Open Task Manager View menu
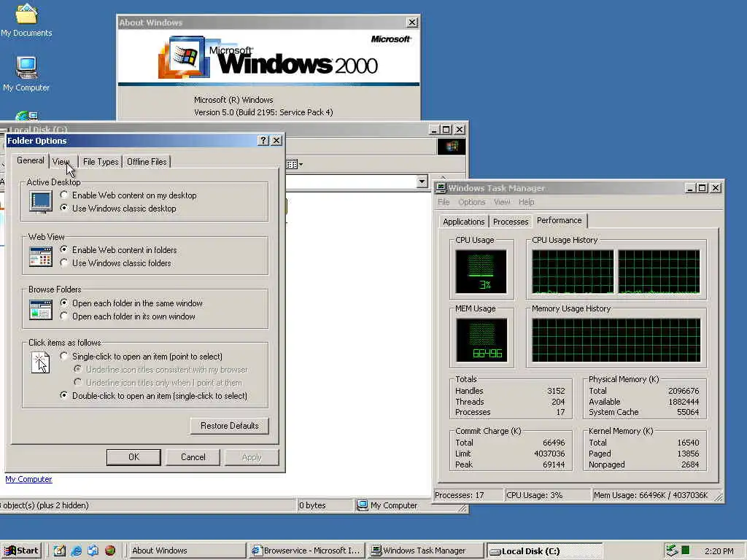747x560 pixels. 502,202
